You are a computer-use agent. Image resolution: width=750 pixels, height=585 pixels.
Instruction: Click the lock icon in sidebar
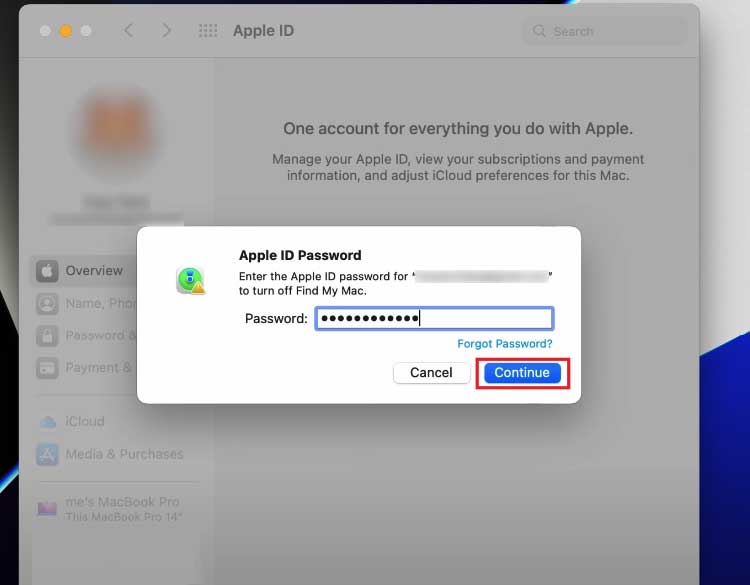tap(47, 336)
